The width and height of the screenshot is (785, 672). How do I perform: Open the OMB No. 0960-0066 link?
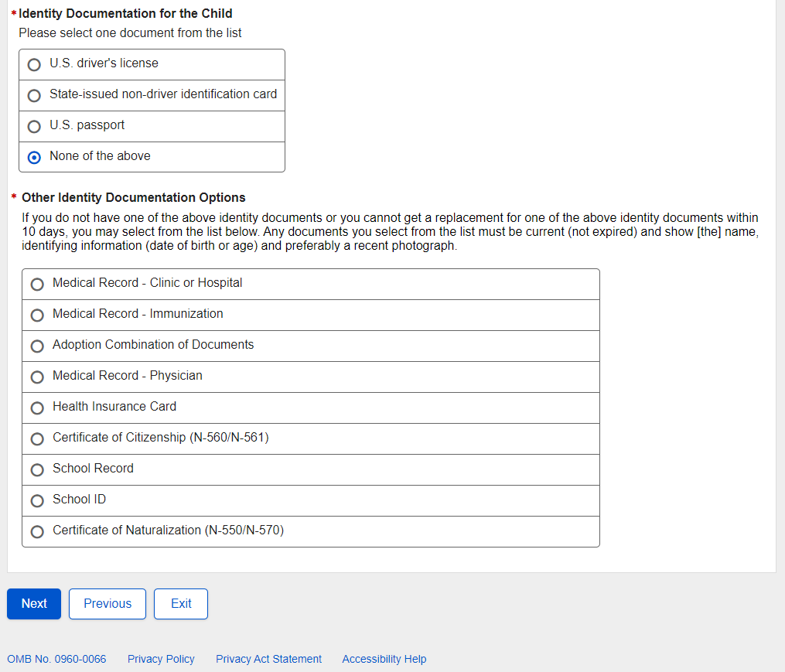pos(56,660)
